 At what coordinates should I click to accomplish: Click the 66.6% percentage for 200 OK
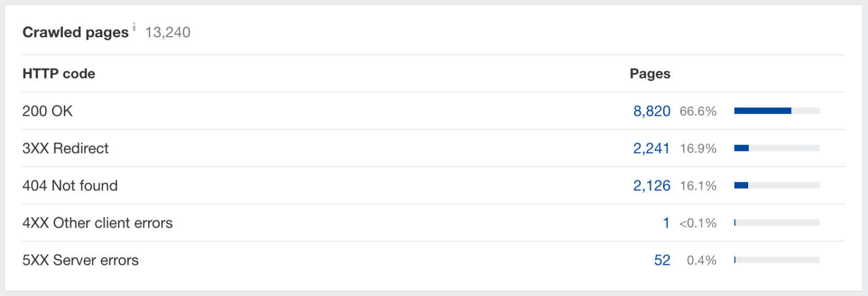pyautogui.click(x=698, y=111)
